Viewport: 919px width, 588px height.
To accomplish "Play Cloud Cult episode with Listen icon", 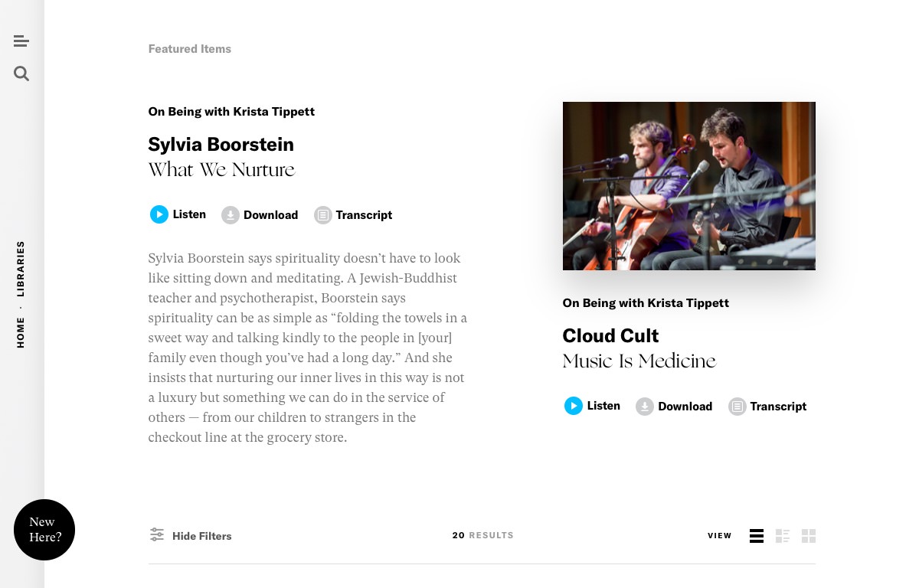I will 574,406.
